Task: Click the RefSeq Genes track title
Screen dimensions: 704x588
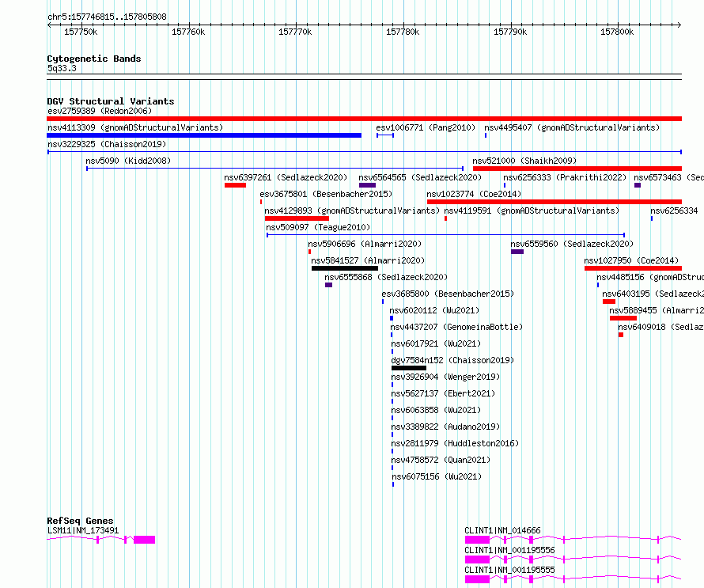Action: [x=80, y=521]
